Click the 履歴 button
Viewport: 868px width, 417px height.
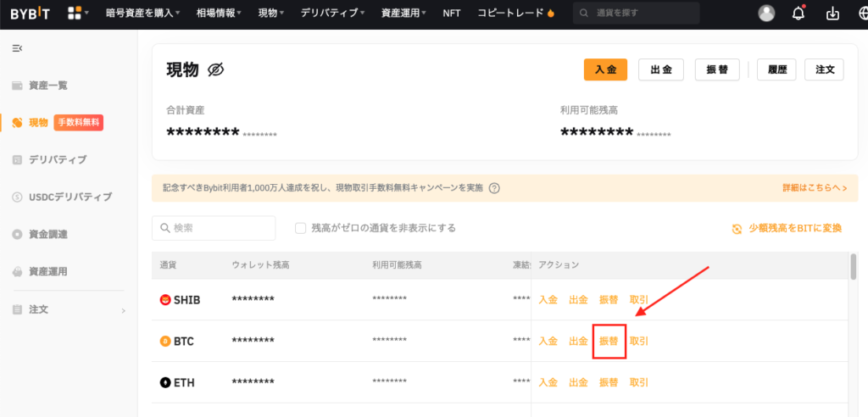776,69
